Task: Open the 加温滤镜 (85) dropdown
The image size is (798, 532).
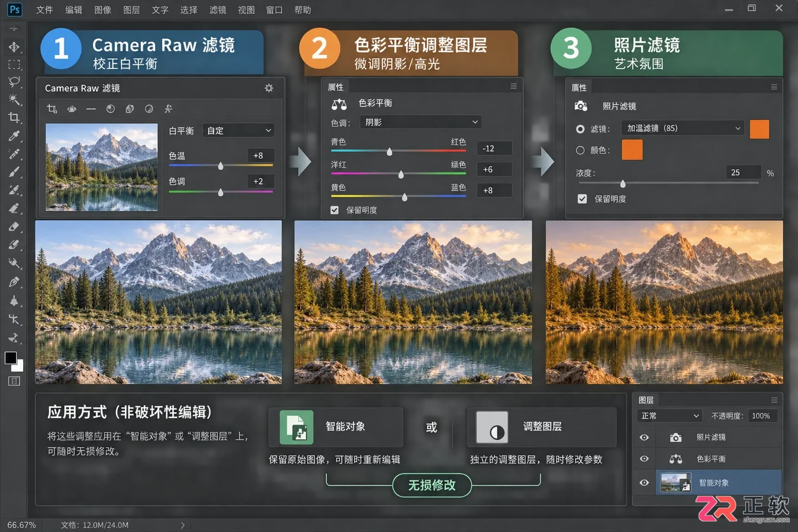Action: click(x=682, y=128)
